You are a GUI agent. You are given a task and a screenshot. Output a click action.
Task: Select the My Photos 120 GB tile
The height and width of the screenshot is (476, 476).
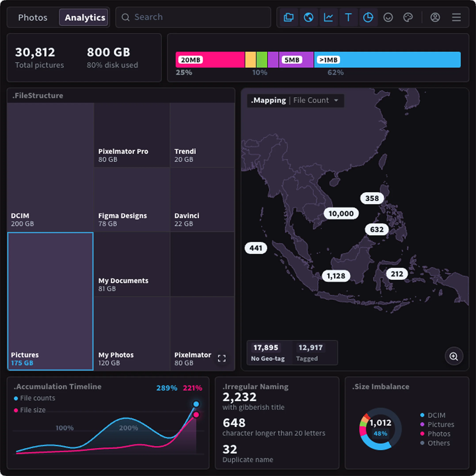tap(132, 334)
